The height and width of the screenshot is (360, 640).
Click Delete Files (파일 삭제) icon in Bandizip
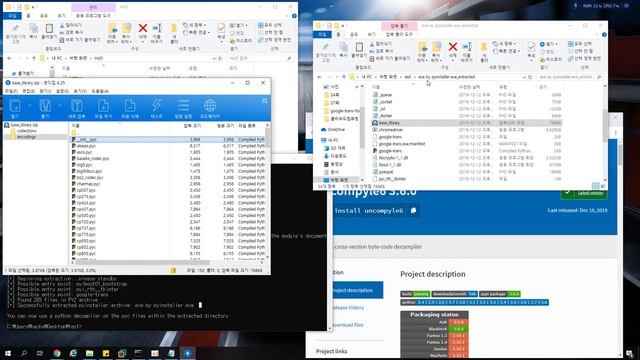(x=130, y=106)
